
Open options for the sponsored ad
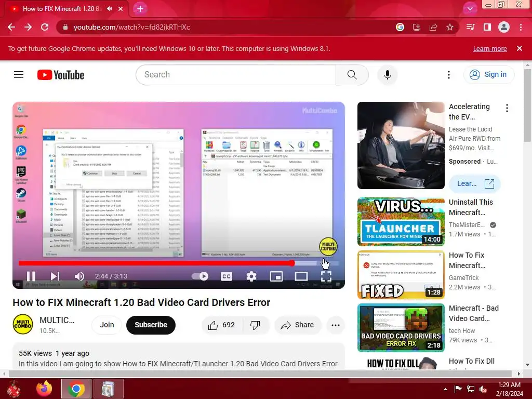tap(507, 108)
